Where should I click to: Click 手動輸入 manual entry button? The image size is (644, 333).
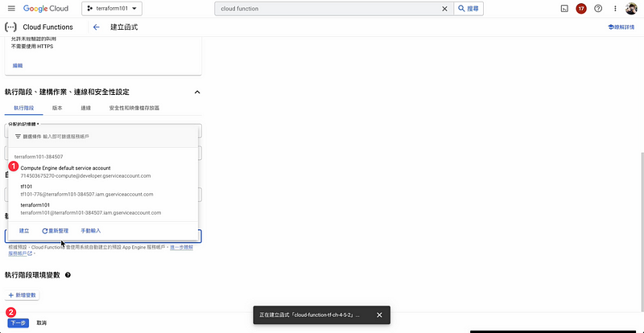click(91, 231)
